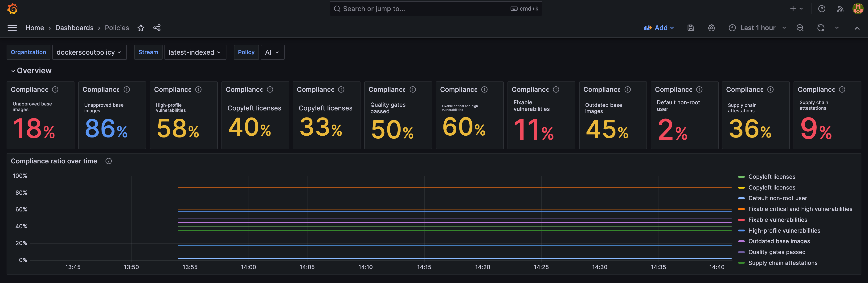Star the Policies dashboard

[x=141, y=28]
